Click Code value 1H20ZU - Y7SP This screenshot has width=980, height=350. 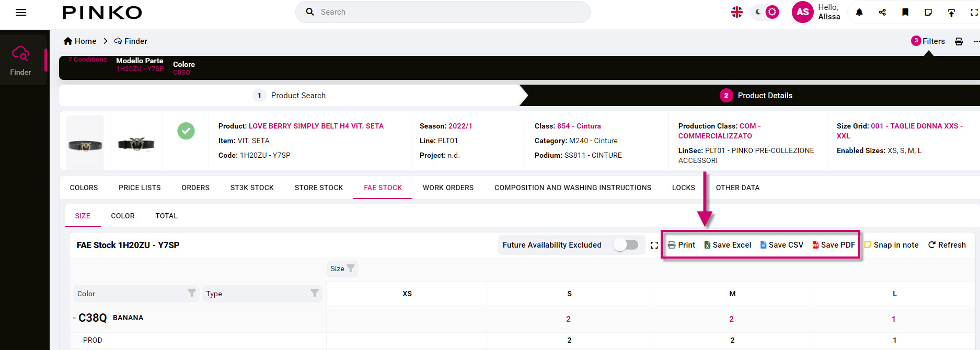pyautogui.click(x=265, y=155)
